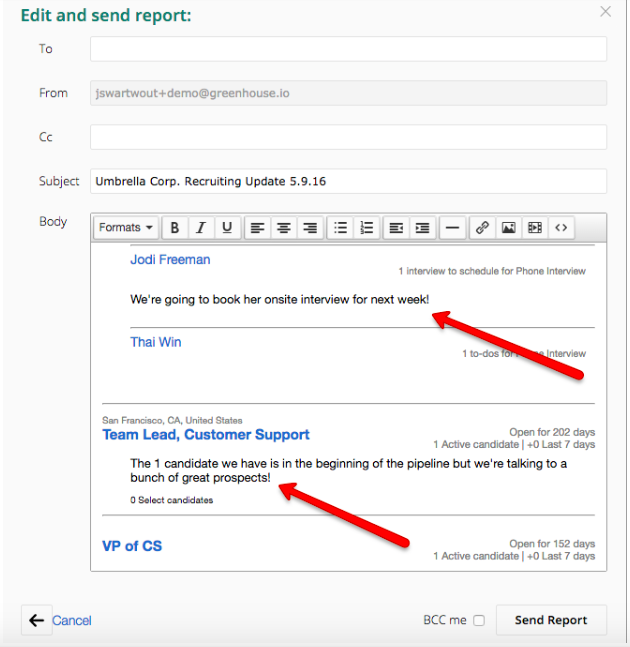
Task: Click the From email address field
Action: [x=349, y=93]
